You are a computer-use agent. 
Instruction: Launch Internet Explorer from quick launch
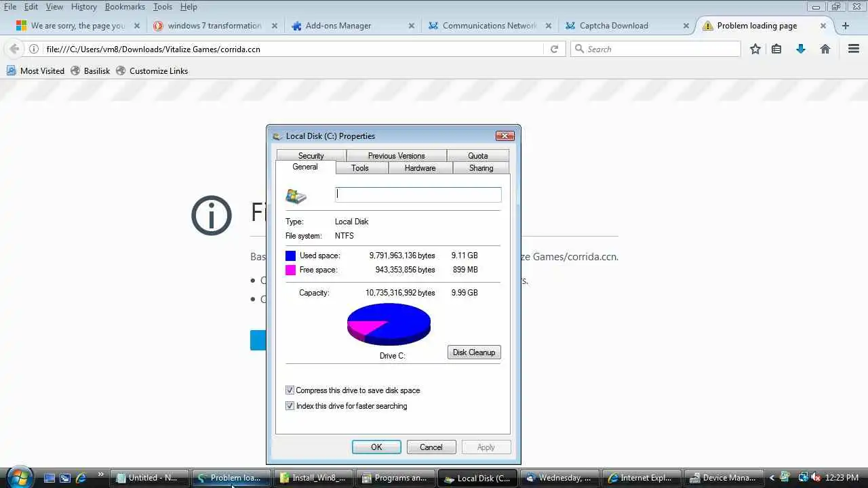[x=81, y=478]
